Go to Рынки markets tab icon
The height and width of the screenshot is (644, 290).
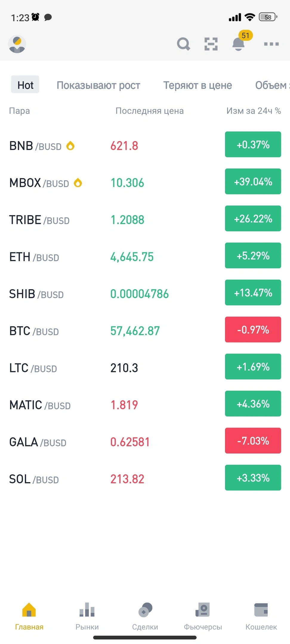87,609
